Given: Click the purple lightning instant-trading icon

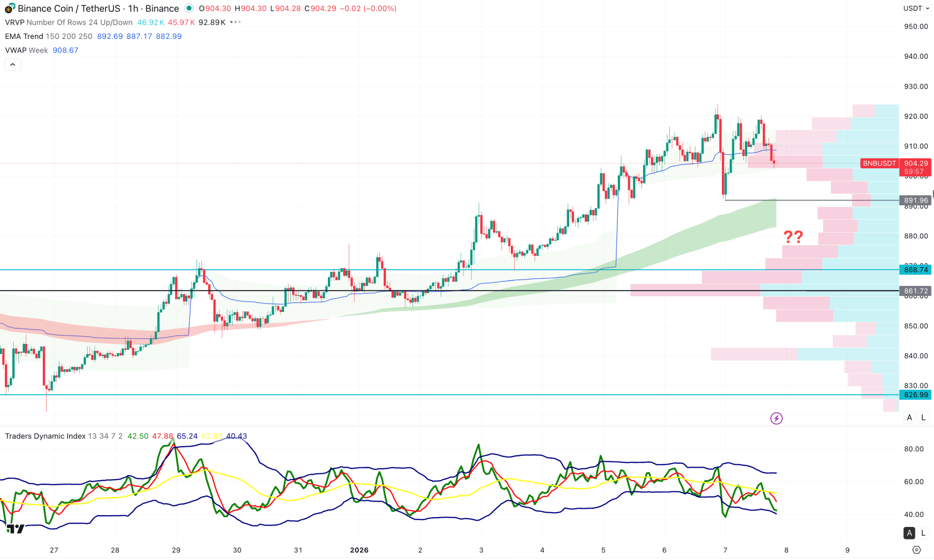Looking at the screenshot, I should click(776, 418).
